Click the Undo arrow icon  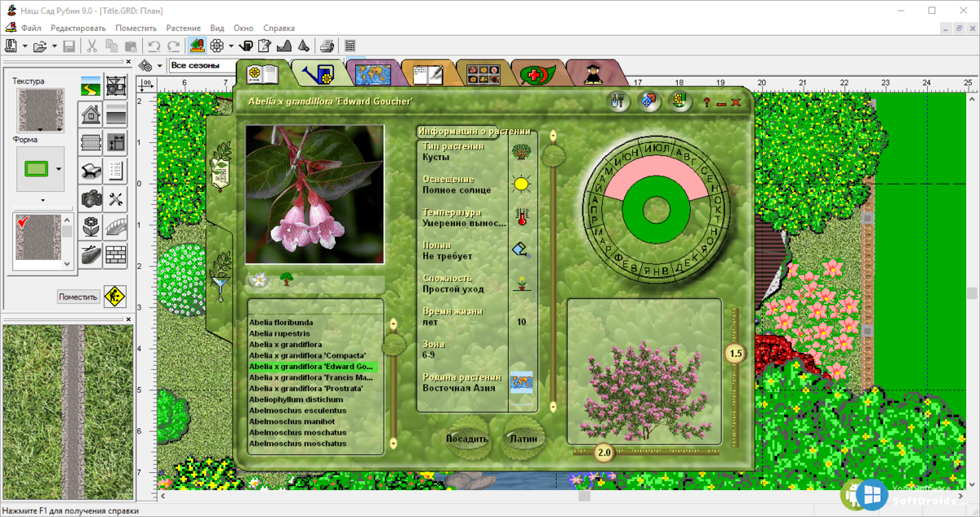154,46
